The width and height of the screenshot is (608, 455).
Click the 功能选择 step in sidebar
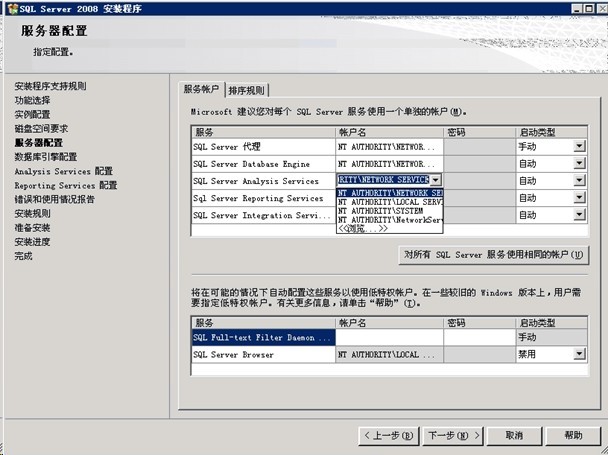[x=33, y=100]
